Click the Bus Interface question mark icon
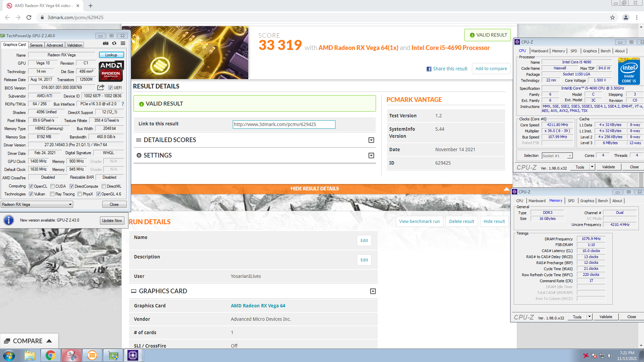Viewport: 644px width, 362px height. [x=123, y=104]
